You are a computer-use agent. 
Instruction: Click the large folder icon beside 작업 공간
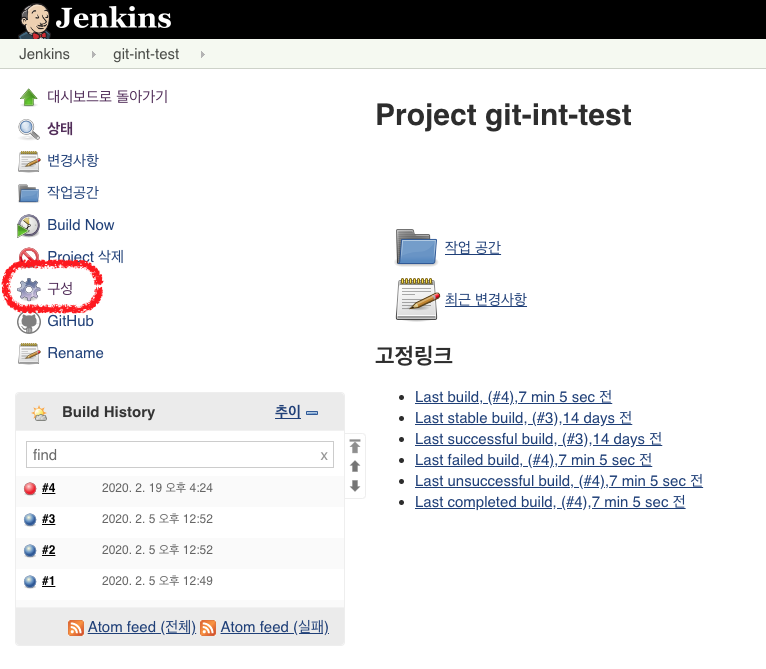click(416, 247)
